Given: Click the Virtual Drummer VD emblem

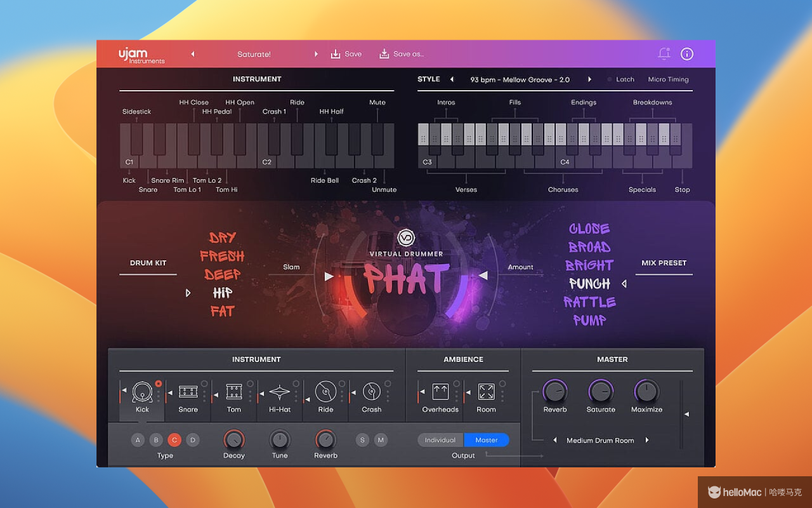Looking at the screenshot, I should pyautogui.click(x=406, y=238).
